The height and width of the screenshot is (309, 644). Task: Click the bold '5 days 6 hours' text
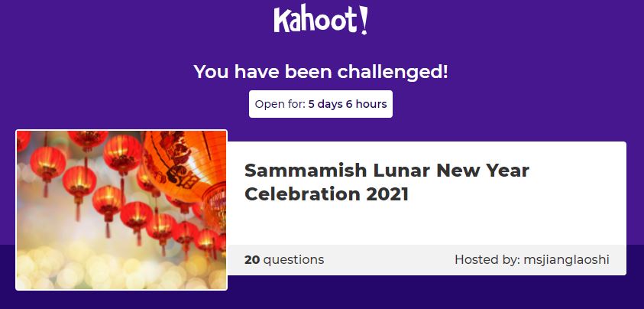tap(348, 104)
